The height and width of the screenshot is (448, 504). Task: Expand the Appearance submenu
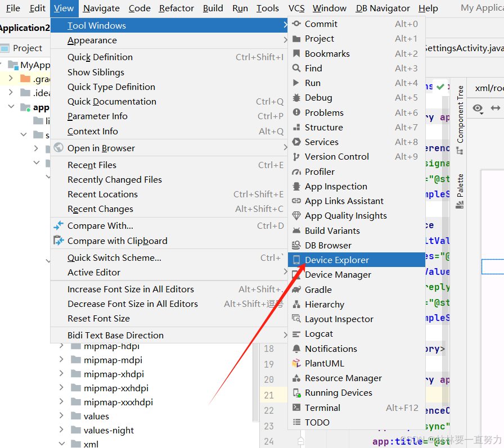click(x=169, y=40)
